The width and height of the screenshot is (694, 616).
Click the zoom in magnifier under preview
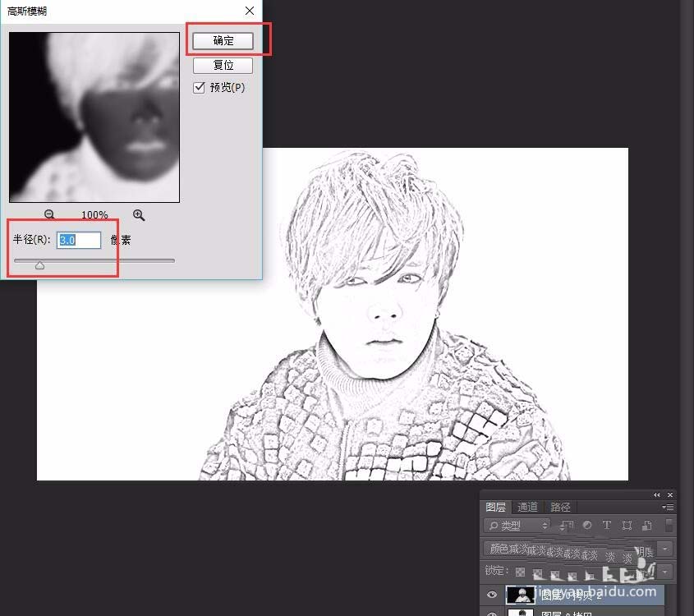coord(139,214)
